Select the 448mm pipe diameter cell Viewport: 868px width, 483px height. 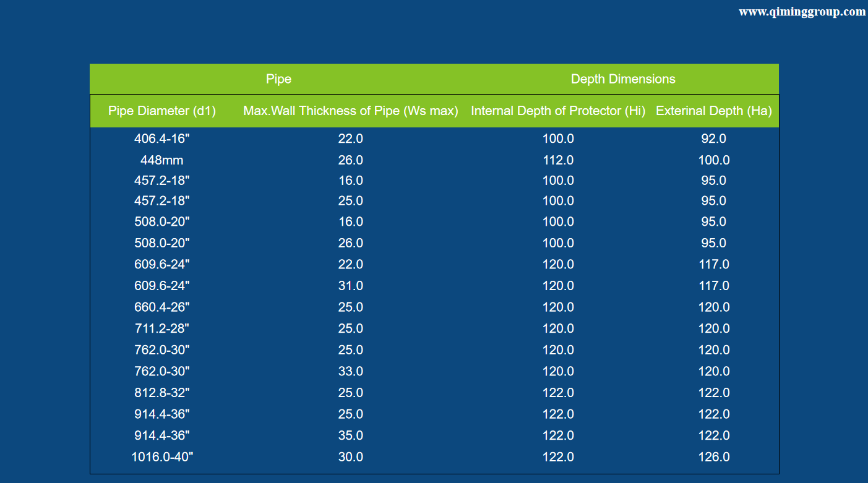pos(162,160)
